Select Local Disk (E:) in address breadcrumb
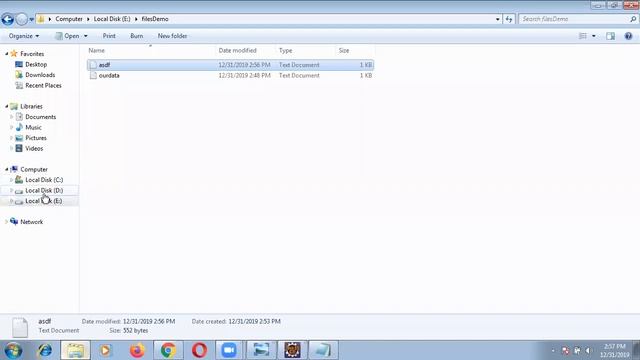640x360 pixels. tap(112, 19)
